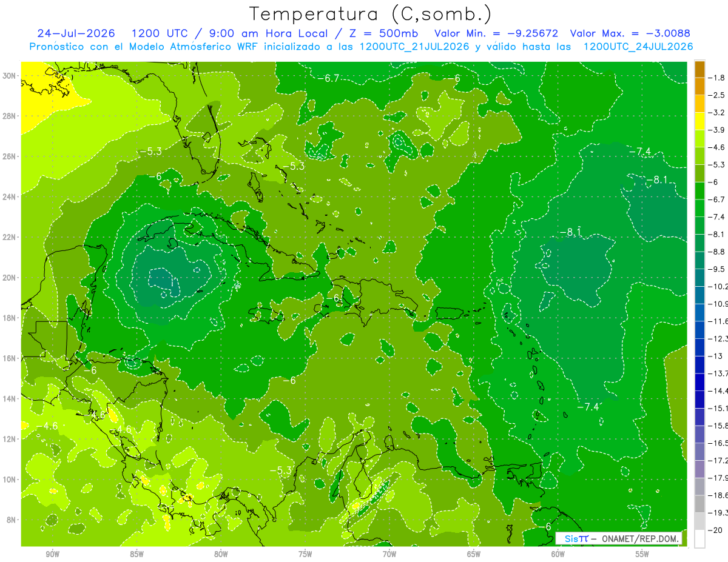This screenshot has height=562, width=728.
Task: Click the white colorbar swatch below -20
Action: click(699, 539)
